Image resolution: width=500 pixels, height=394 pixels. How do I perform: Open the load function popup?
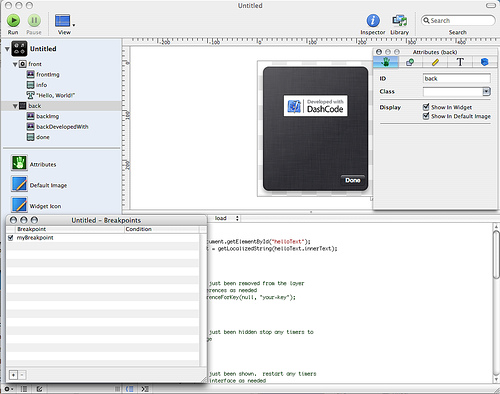point(227,218)
